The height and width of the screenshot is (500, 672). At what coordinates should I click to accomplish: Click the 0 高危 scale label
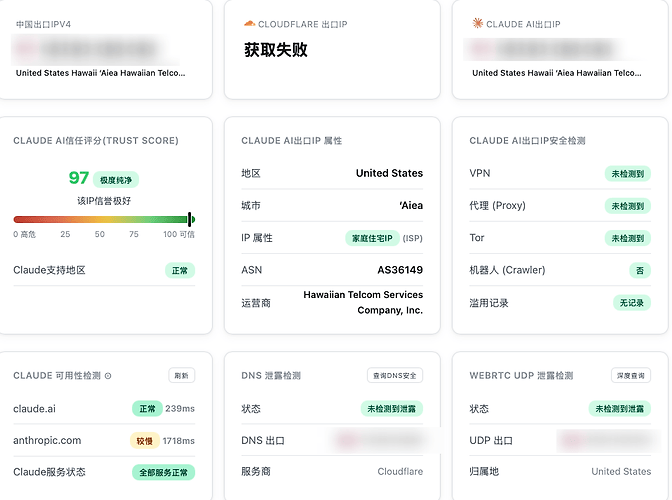24,234
